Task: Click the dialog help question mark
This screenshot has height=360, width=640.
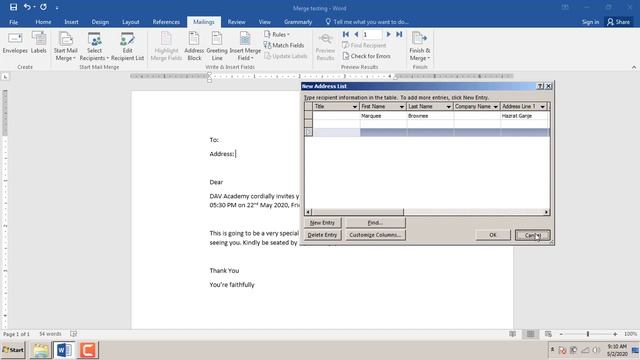Action: click(540, 86)
